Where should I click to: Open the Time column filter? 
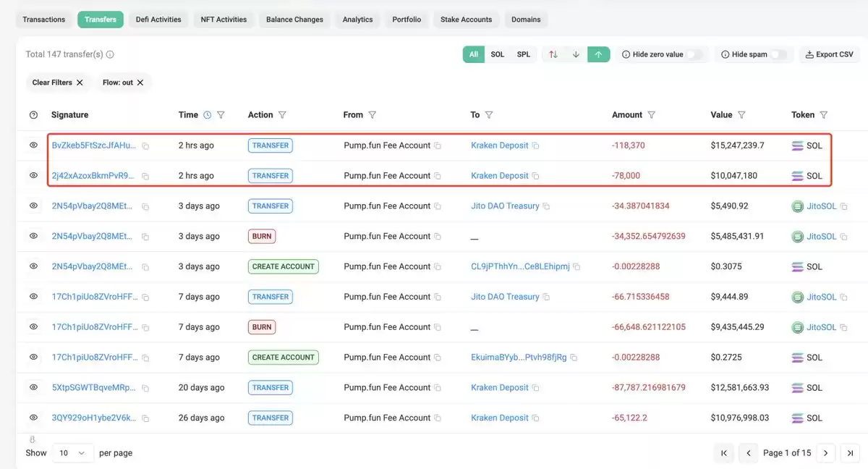[221, 115]
